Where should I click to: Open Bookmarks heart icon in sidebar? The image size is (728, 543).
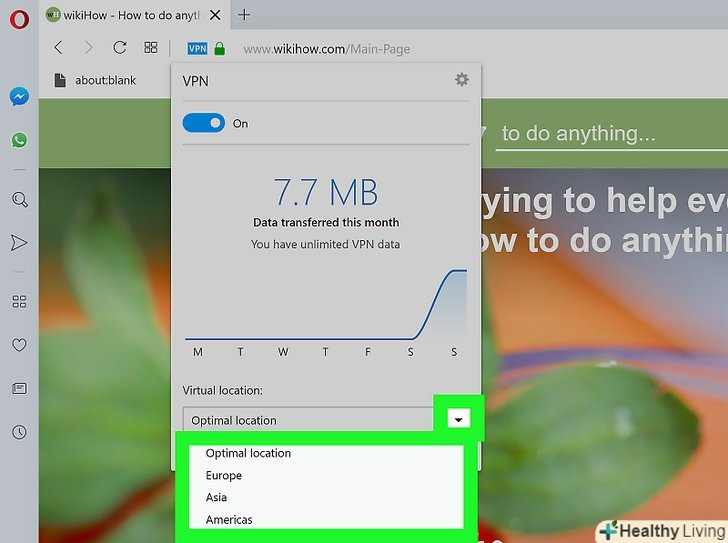[x=19, y=345]
